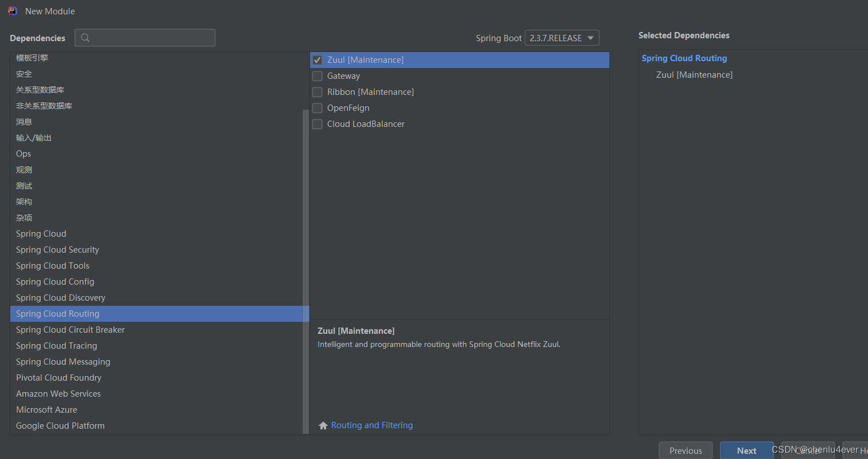Check Ribbon [Maintenance] checkbox
The width and height of the screenshot is (868, 459).
pos(317,91)
